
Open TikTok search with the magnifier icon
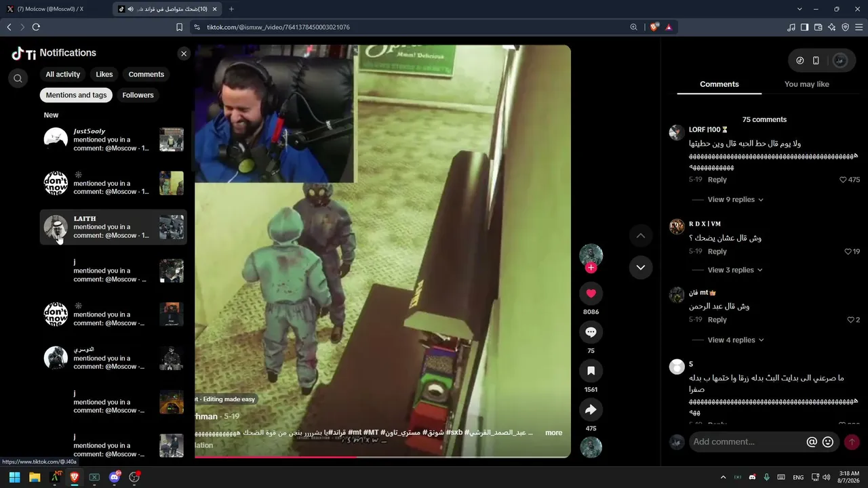18,79
